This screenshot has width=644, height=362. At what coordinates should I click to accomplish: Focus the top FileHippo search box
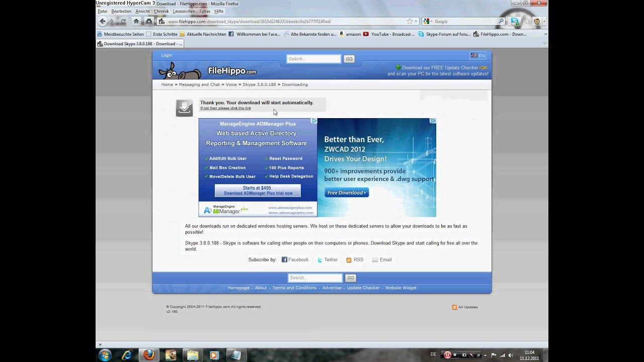313,59
